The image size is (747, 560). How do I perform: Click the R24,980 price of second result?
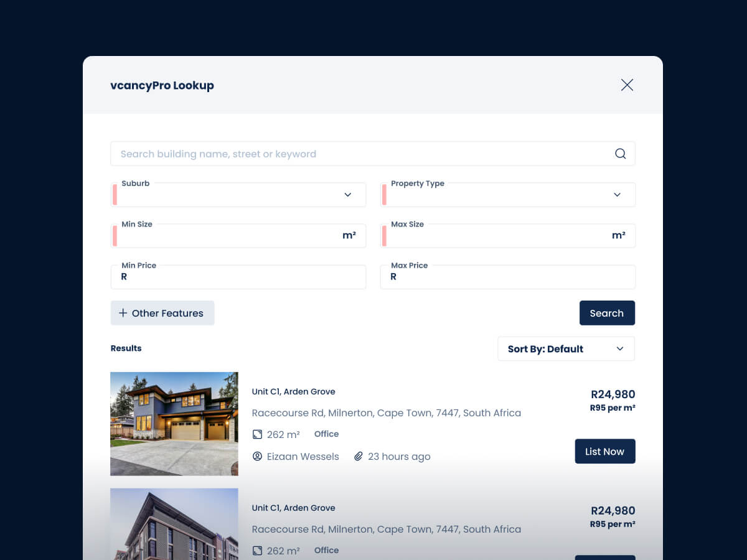pyautogui.click(x=613, y=511)
